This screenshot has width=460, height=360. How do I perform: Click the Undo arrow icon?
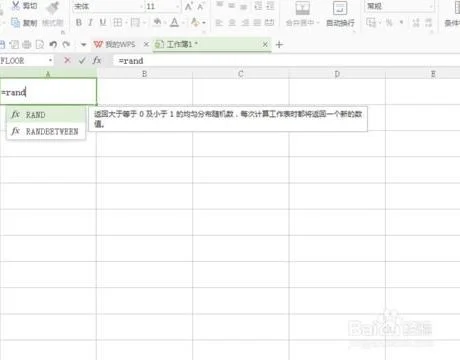click(x=53, y=44)
